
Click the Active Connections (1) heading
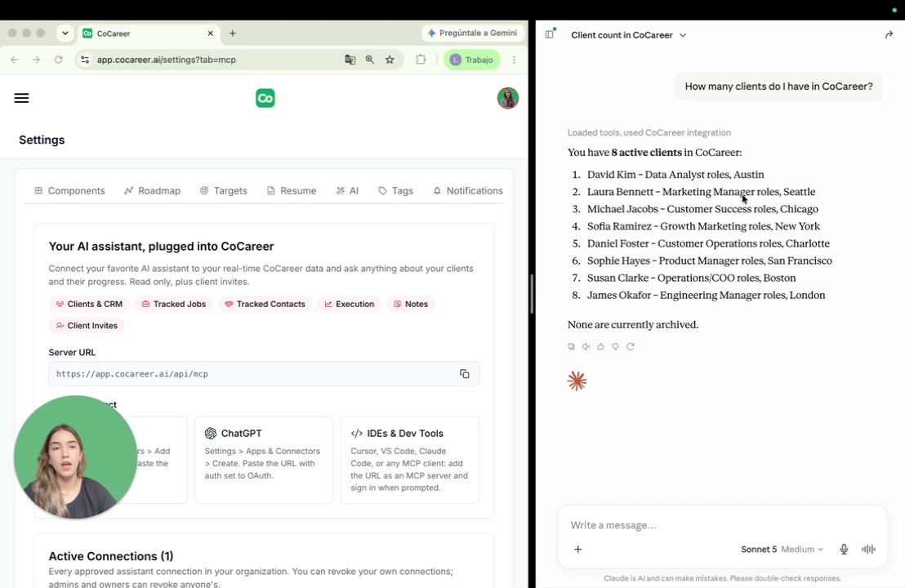point(111,556)
